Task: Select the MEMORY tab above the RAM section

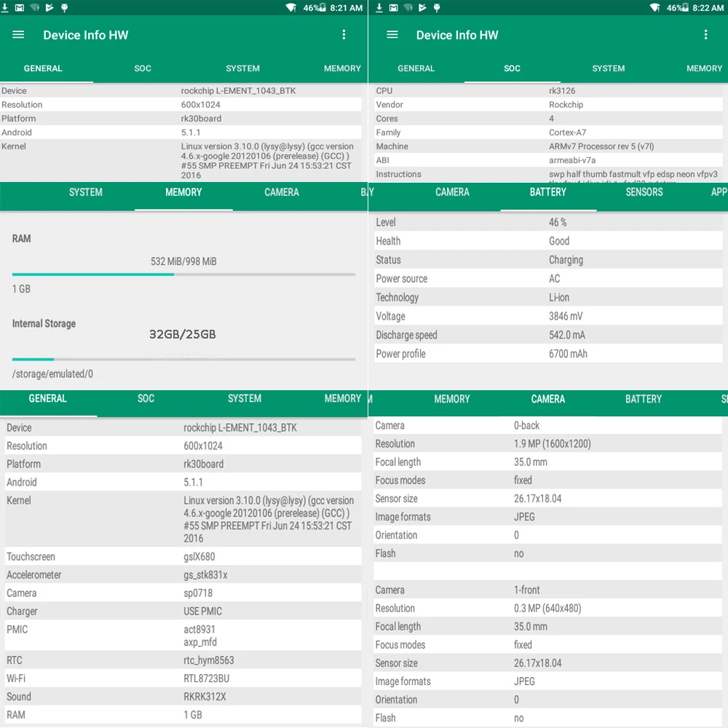Action: (184, 192)
